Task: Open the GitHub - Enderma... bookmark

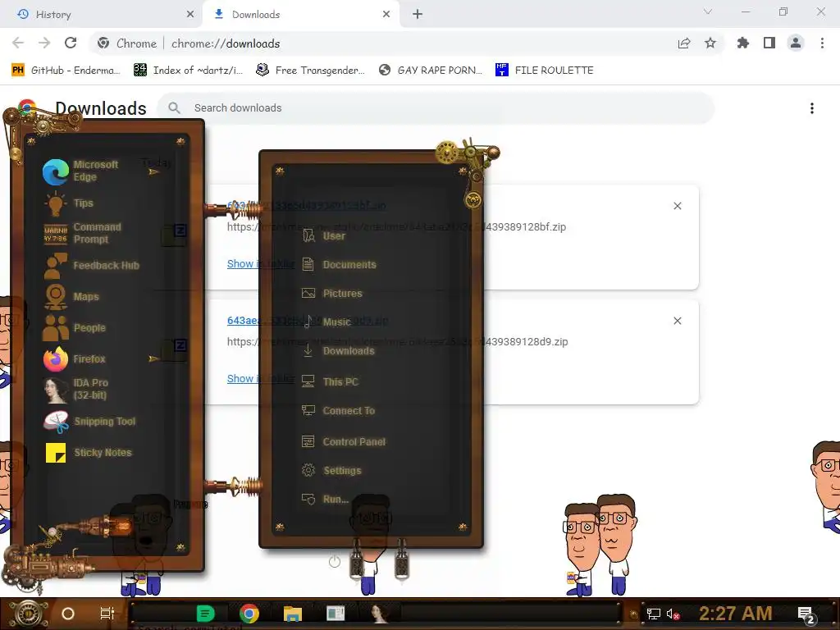Action: [x=66, y=71]
